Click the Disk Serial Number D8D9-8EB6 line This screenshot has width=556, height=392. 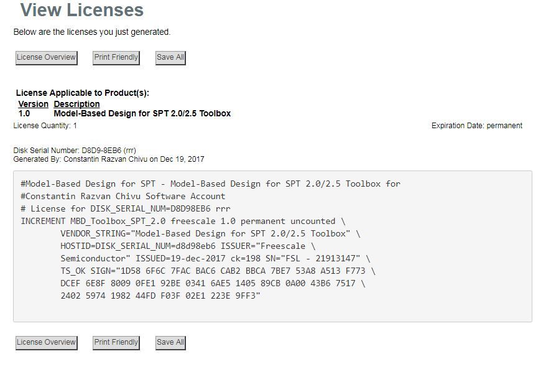(x=75, y=151)
